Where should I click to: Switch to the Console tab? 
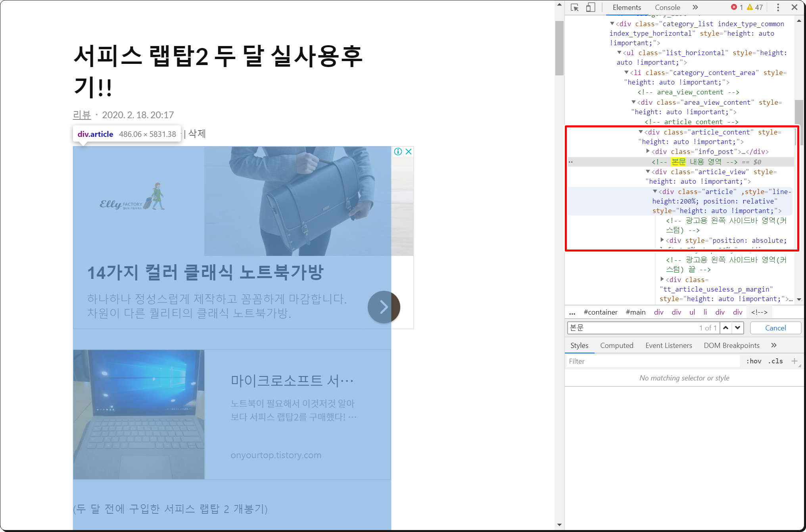coord(667,8)
